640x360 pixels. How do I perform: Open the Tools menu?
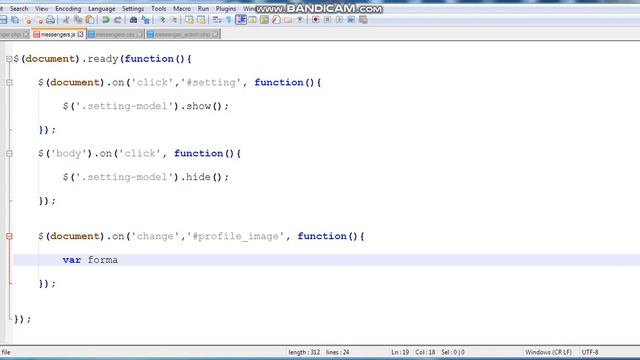click(x=158, y=9)
